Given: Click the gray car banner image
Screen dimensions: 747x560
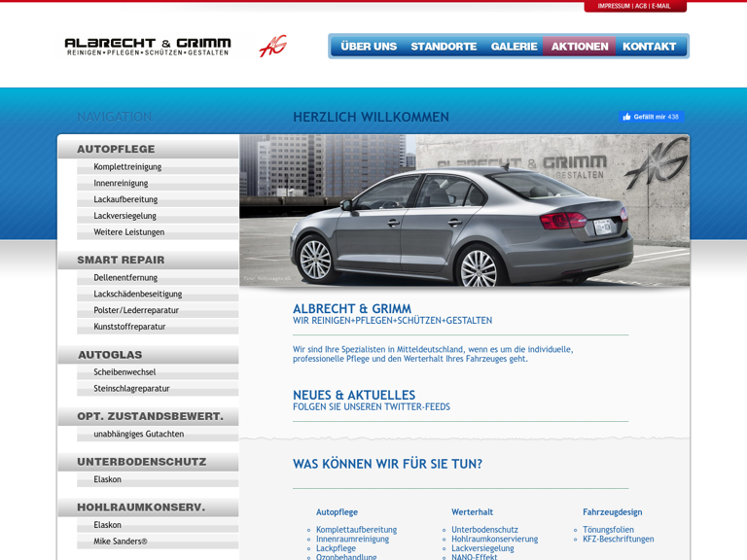Looking at the screenshot, I should pyautogui.click(x=464, y=210).
